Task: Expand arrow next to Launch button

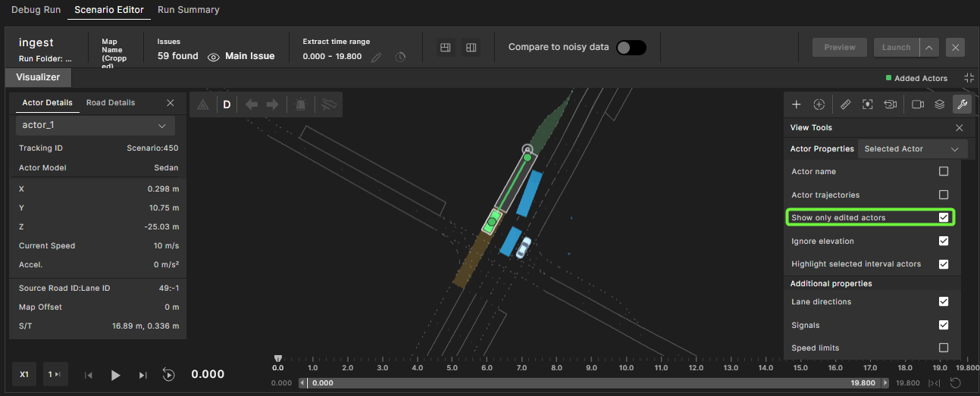Action: pyautogui.click(x=929, y=48)
